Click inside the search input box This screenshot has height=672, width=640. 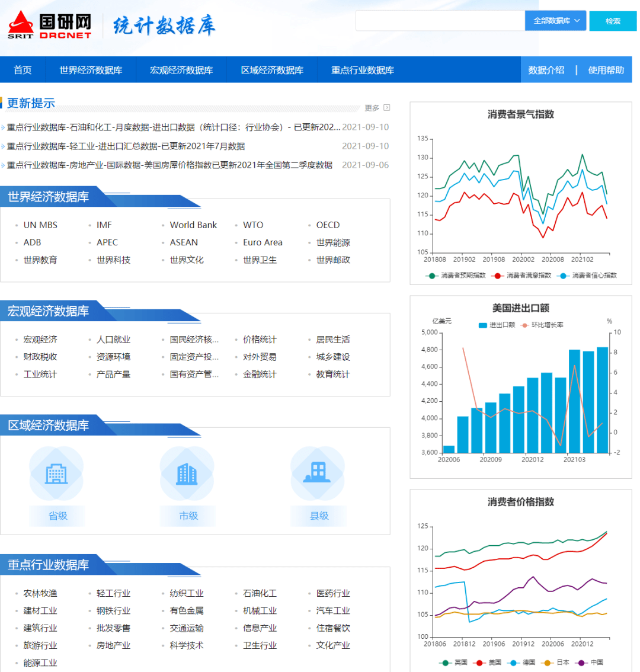coord(439,20)
